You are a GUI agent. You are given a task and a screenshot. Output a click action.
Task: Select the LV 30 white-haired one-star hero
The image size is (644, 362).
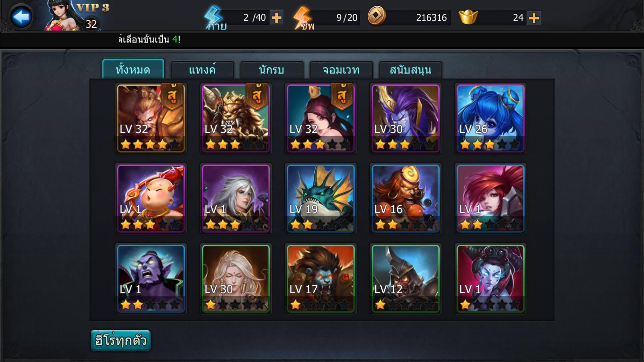coord(236,279)
